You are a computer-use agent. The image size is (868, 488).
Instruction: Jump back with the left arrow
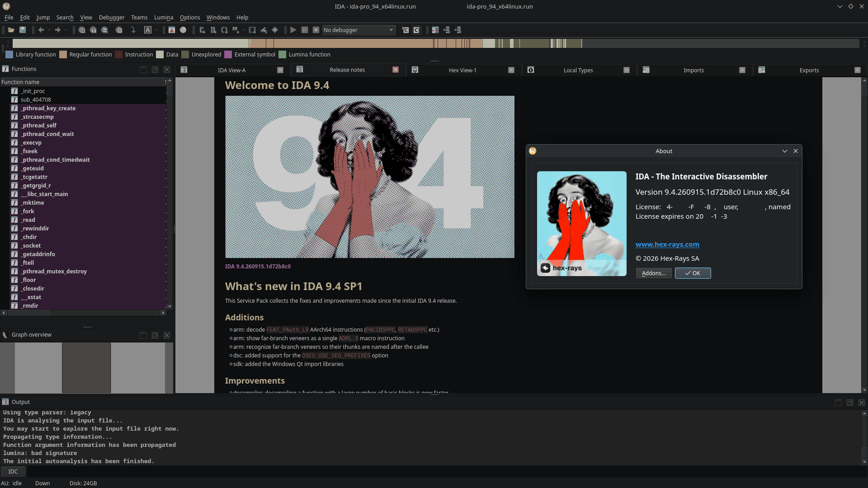pos(41,30)
